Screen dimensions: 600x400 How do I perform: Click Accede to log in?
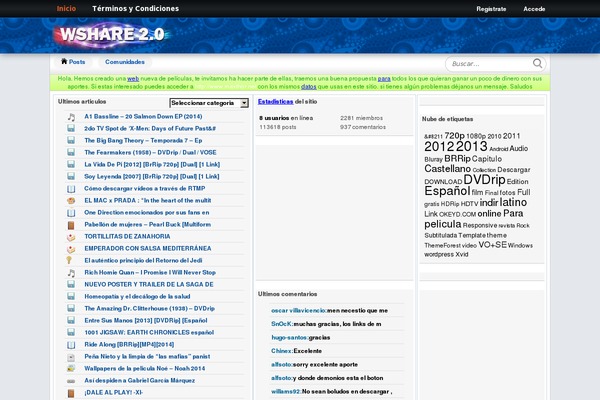(x=534, y=9)
